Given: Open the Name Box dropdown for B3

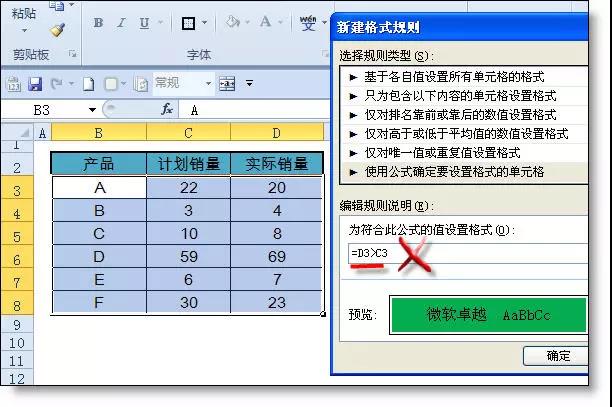Looking at the screenshot, I should click(x=93, y=110).
